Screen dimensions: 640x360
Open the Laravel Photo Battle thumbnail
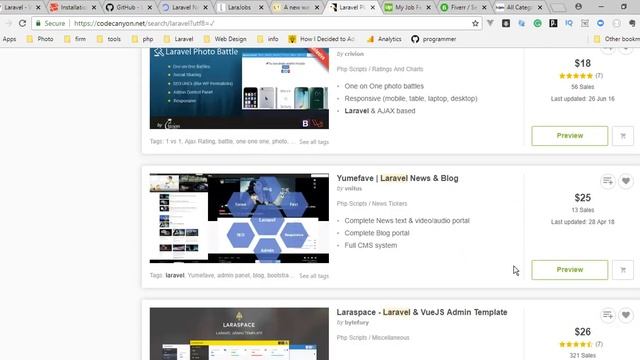click(239, 89)
